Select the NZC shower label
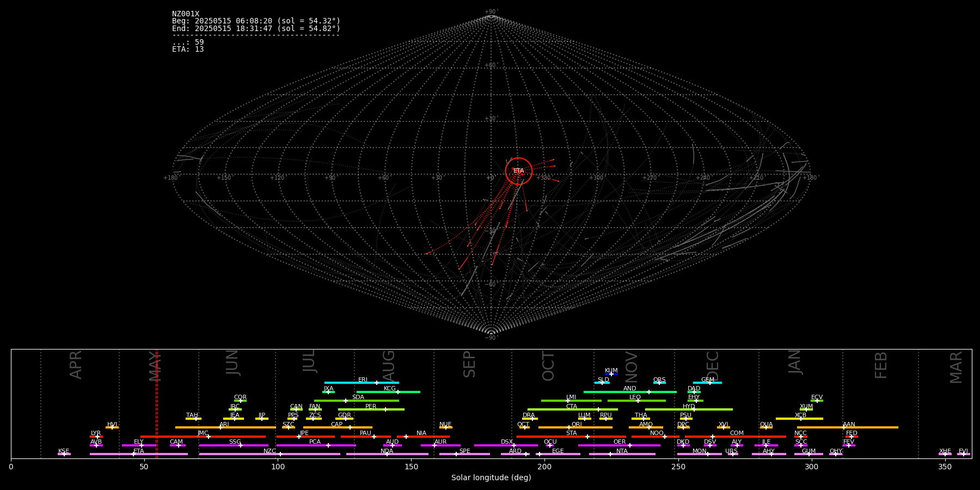 (269, 451)
